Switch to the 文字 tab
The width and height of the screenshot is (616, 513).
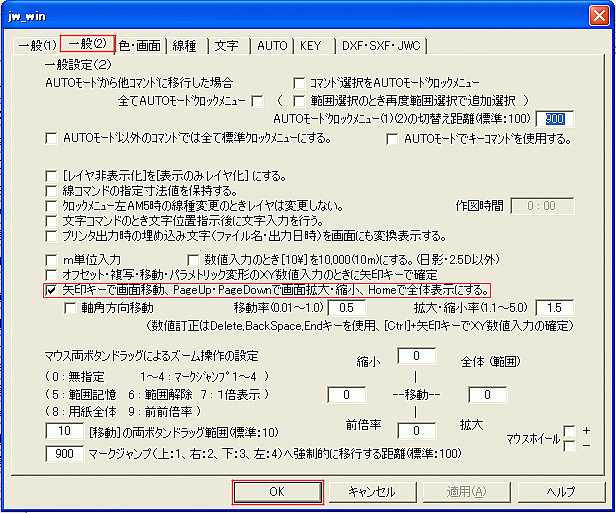click(227, 46)
